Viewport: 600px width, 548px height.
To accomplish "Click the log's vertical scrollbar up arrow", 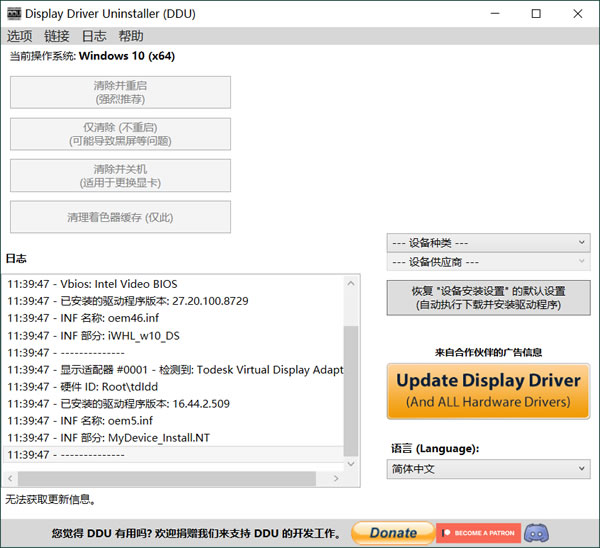I will pyautogui.click(x=351, y=283).
